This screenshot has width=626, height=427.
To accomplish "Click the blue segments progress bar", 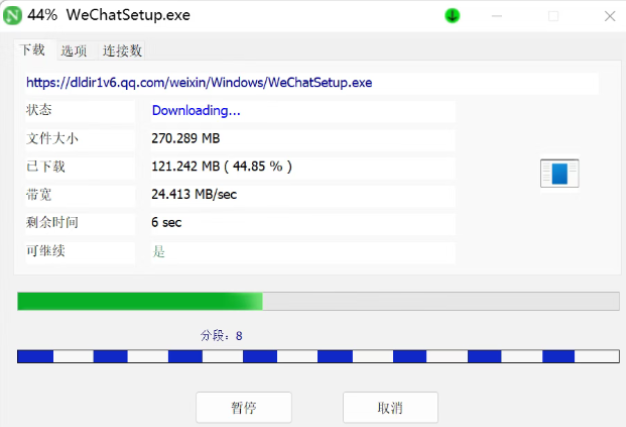I will [x=318, y=356].
